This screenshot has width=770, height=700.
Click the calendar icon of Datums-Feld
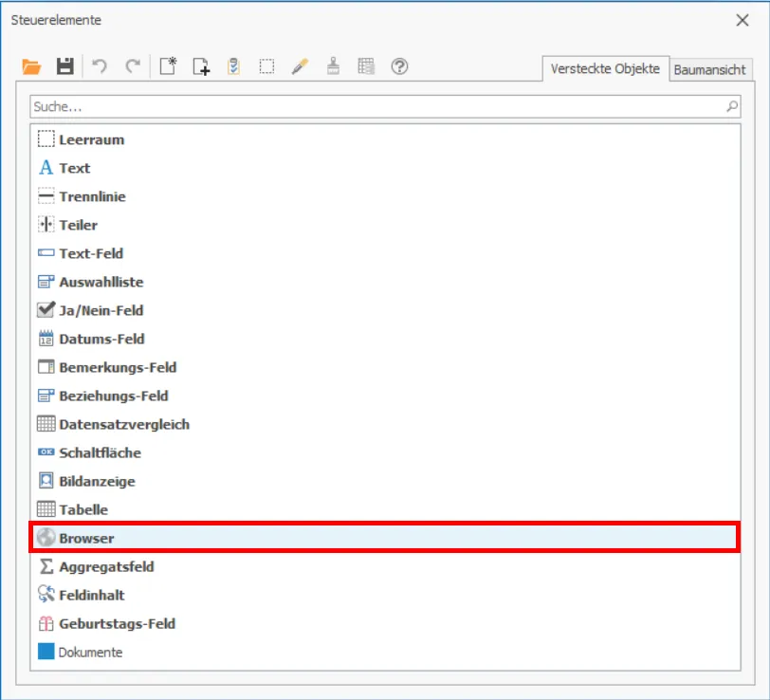point(46,339)
